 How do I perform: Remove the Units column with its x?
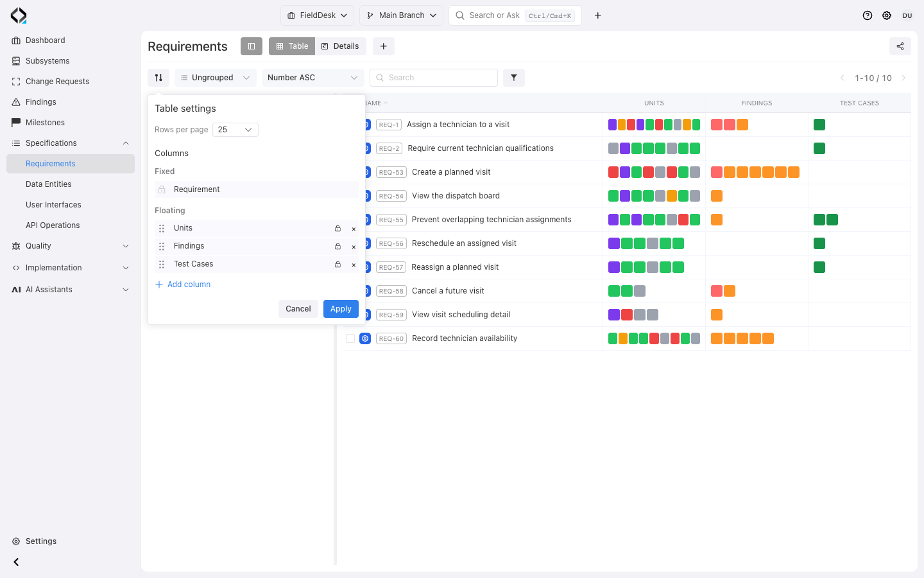tap(354, 229)
